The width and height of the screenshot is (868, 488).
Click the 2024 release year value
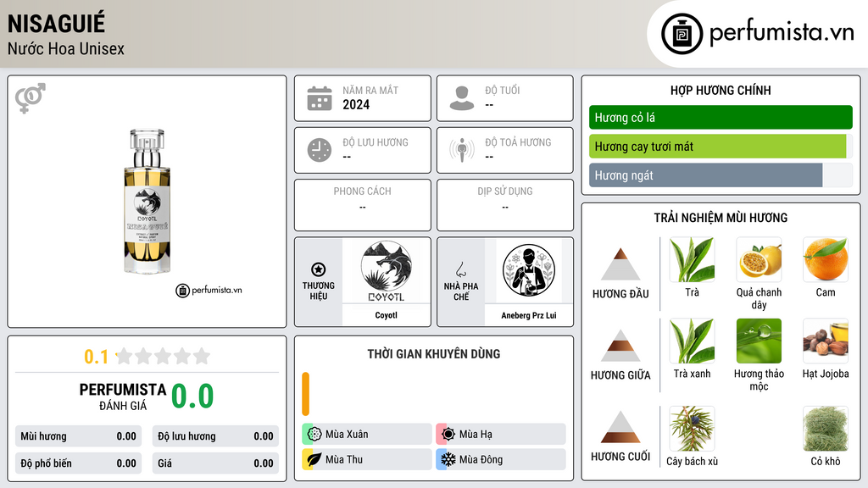coord(356,104)
